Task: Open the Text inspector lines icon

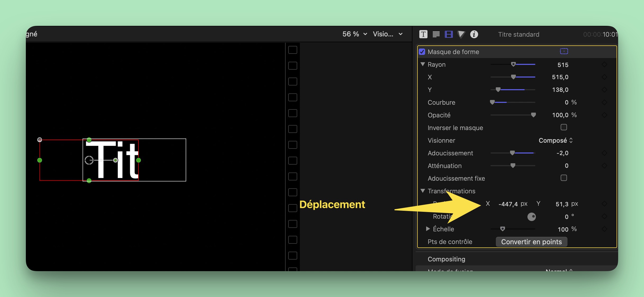Action: (436, 34)
